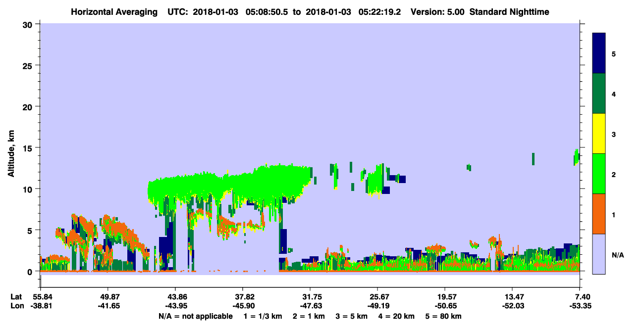This screenshot has width=644, height=330.
Task: Click the colorbar label '4'
Action: pos(614,94)
